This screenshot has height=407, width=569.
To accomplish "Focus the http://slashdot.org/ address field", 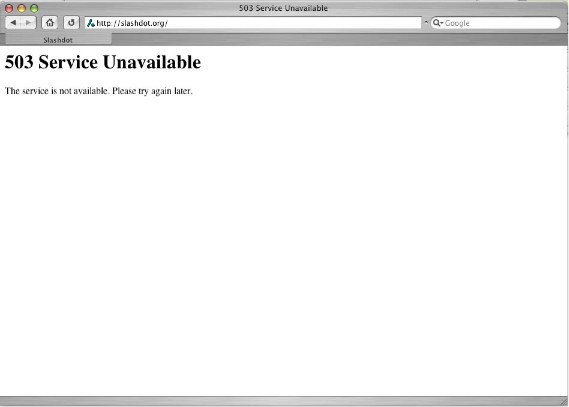I will (253, 23).
